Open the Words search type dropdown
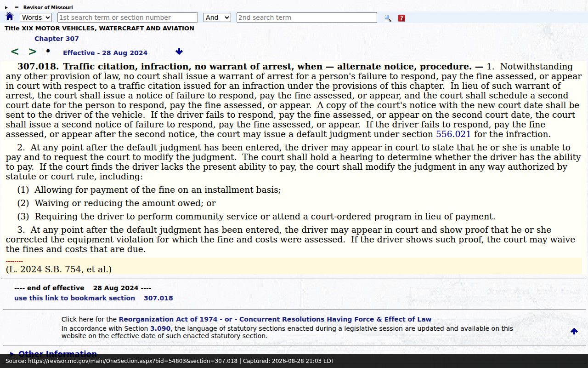588x368 pixels. pyautogui.click(x=36, y=17)
